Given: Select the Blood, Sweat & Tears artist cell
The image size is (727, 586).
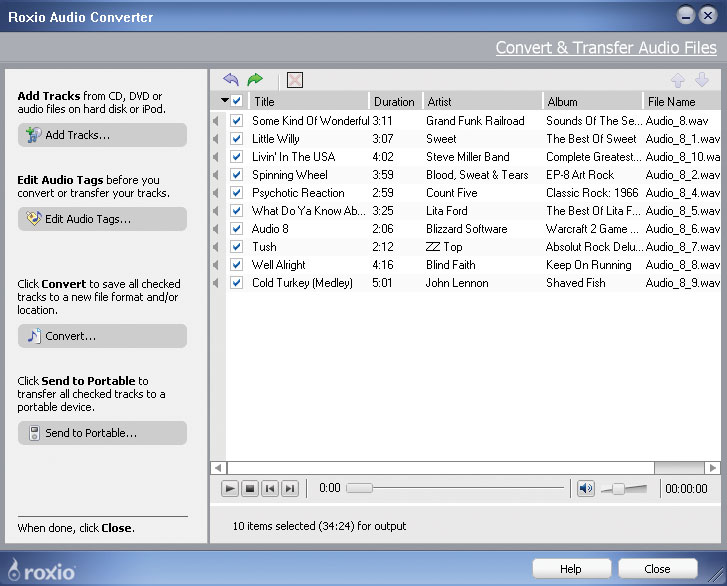Looking at the screenshot, I should [477, 175].
